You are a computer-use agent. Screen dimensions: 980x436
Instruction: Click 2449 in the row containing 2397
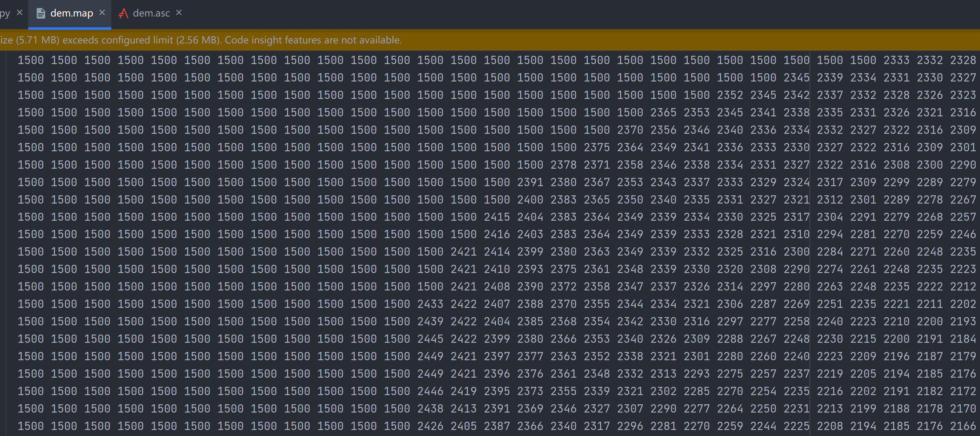[x=430, y=356]
